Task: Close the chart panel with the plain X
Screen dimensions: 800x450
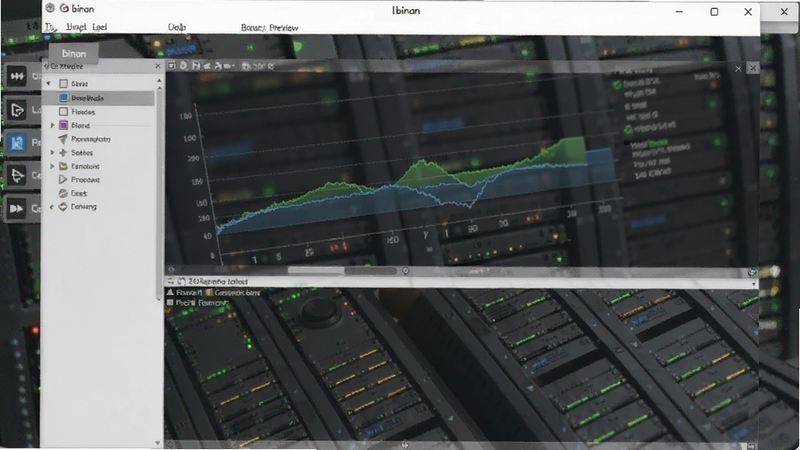Action: point(738,68)
